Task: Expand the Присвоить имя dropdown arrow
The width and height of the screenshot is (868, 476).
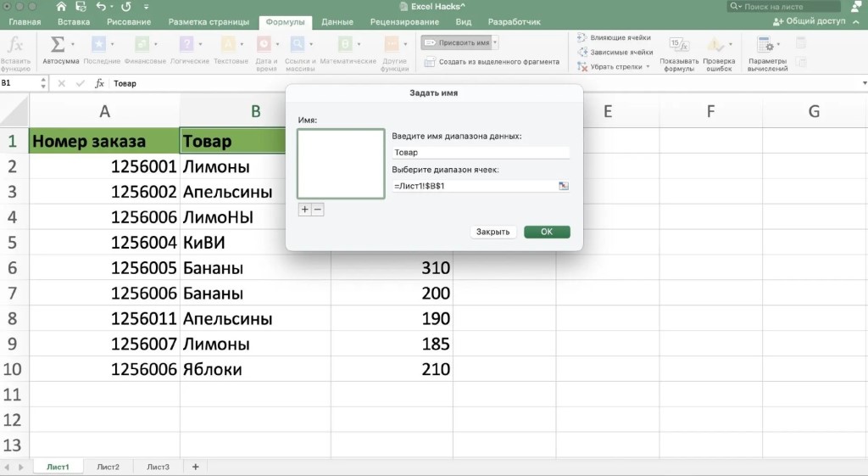Action: pyautogui.click(x=495, y=42)
